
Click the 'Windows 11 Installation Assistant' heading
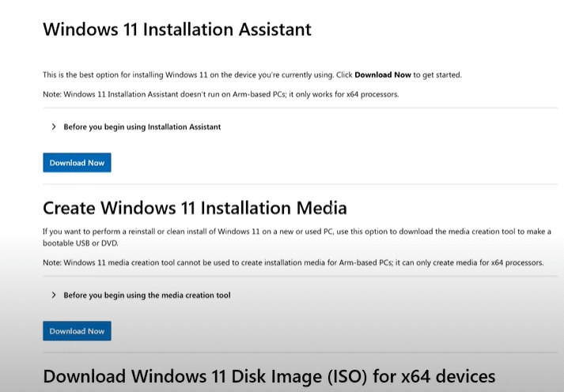coord(176,30)
